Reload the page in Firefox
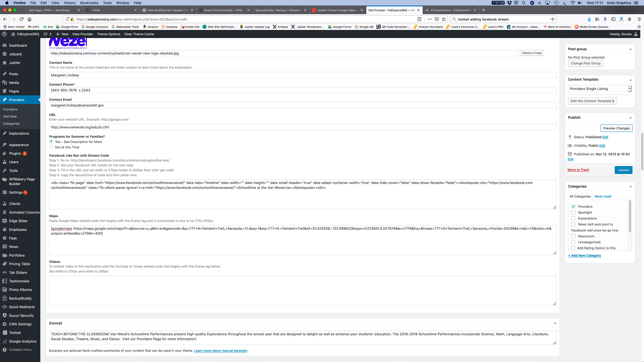This screenshot has height=362, width=644. coord(22,19)
